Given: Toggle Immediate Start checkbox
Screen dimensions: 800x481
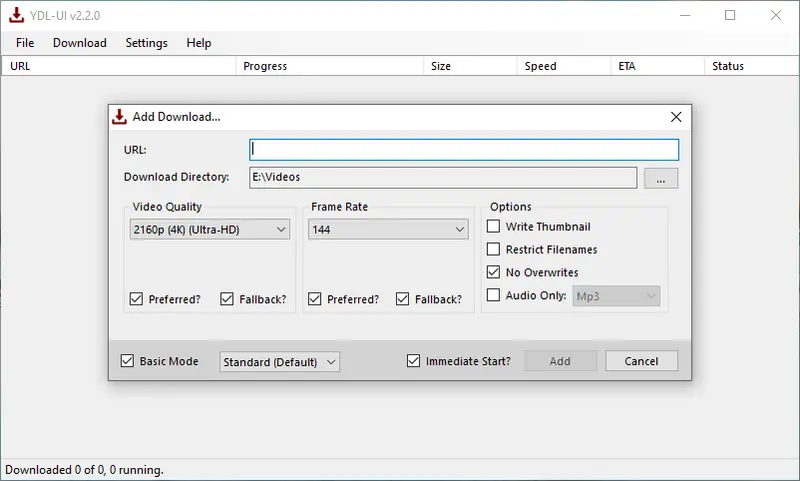Looking at the screenshot, I should pyautogui.click(x=414, y=361).
